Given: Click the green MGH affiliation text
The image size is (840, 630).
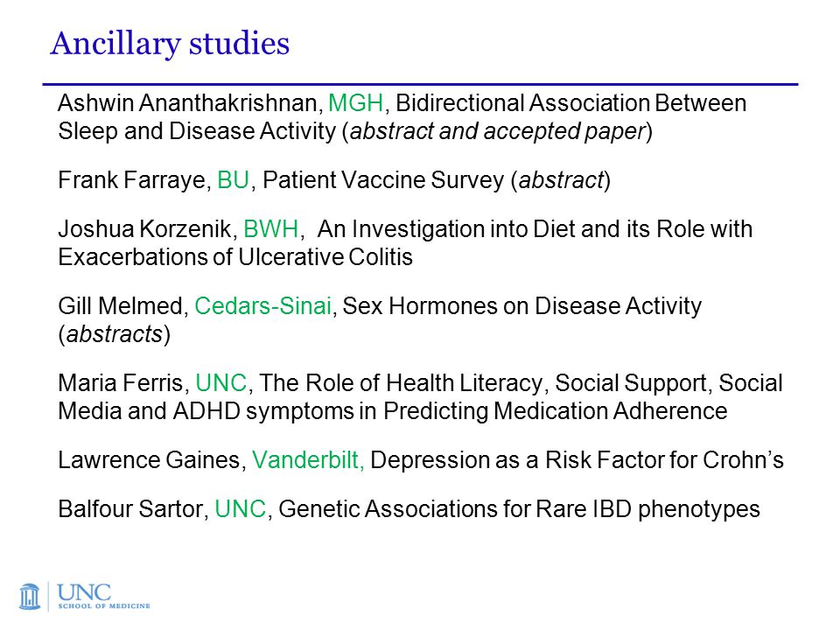Looking at the screenshot, I should pyautogui.click(x=356, y=103).
